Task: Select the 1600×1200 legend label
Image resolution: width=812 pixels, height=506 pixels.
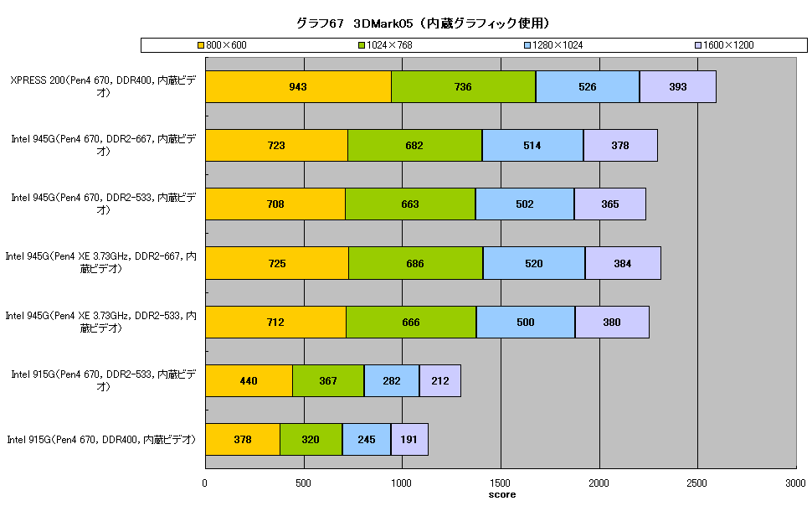Action: [728, 45]
